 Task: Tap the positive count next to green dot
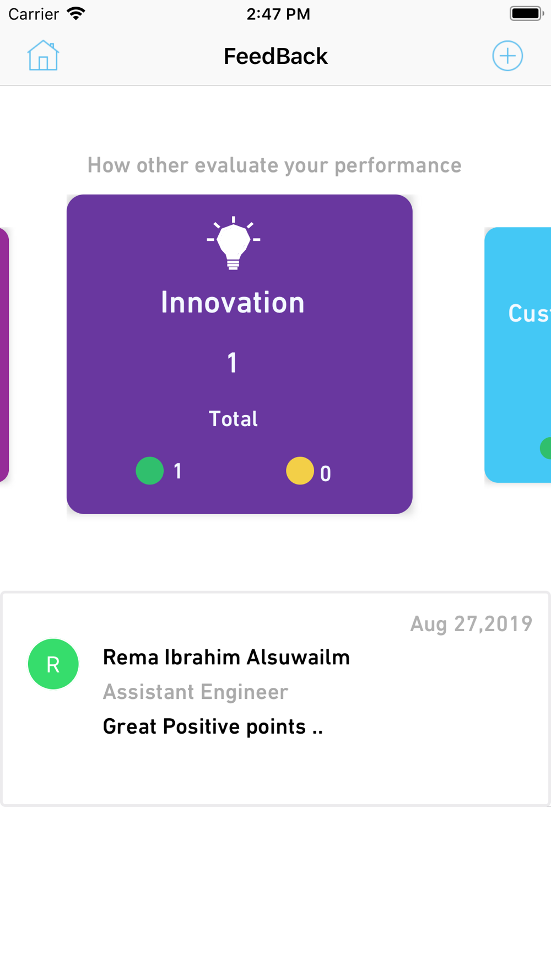pyautogui.click(x=177, y=471)
